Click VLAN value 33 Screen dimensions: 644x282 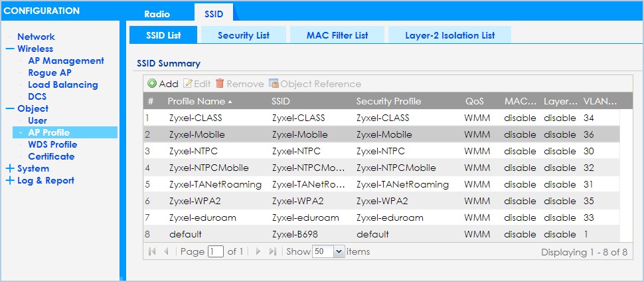coord(588,217)
